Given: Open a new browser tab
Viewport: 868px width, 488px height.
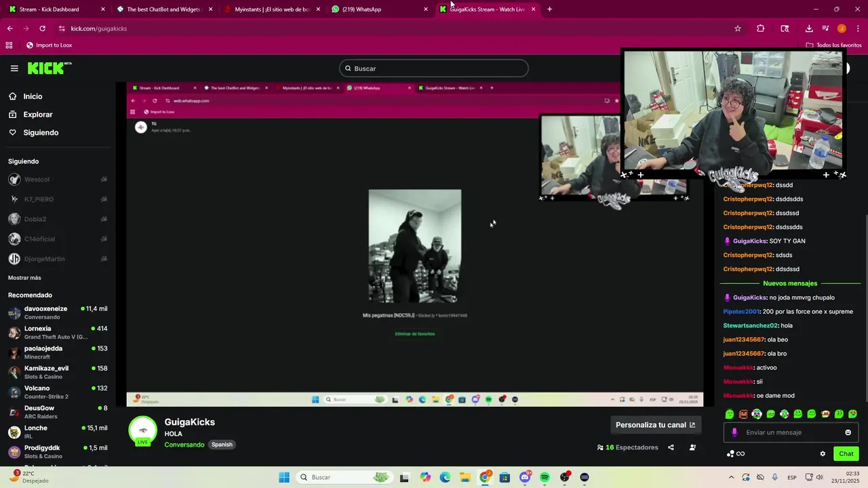Looking at the screenshot, I should (549, 9).
